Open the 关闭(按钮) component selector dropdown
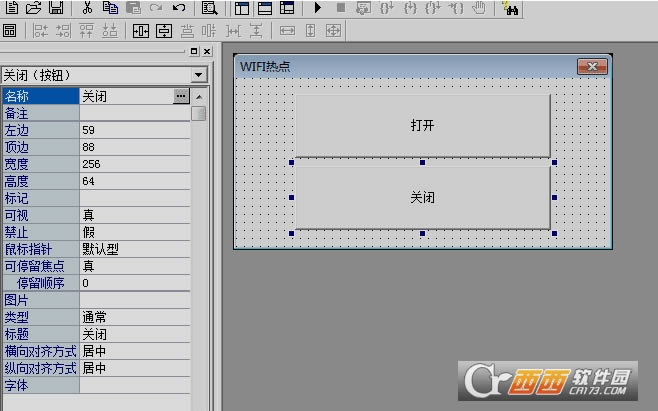This screenshot has height=411, width=658. tap(198, 75)
